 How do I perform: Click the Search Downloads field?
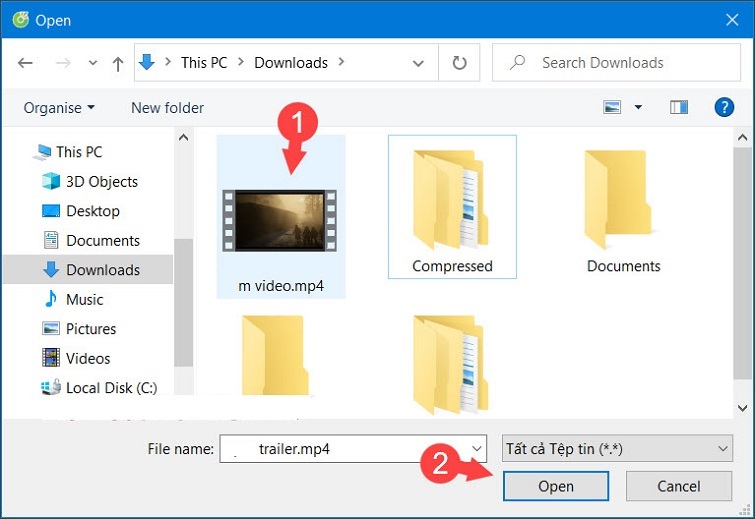614,63
